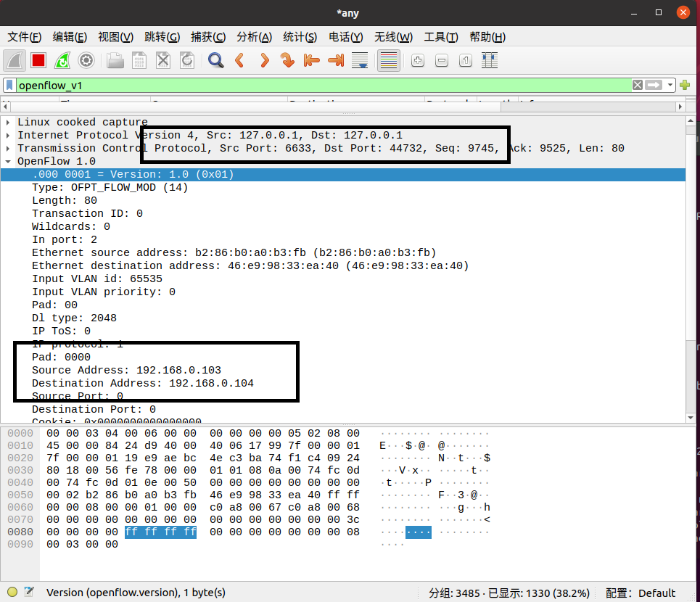Open the 视图(V) menu
The width and height of the screenshot is (700, 602).
coord(115,37)
